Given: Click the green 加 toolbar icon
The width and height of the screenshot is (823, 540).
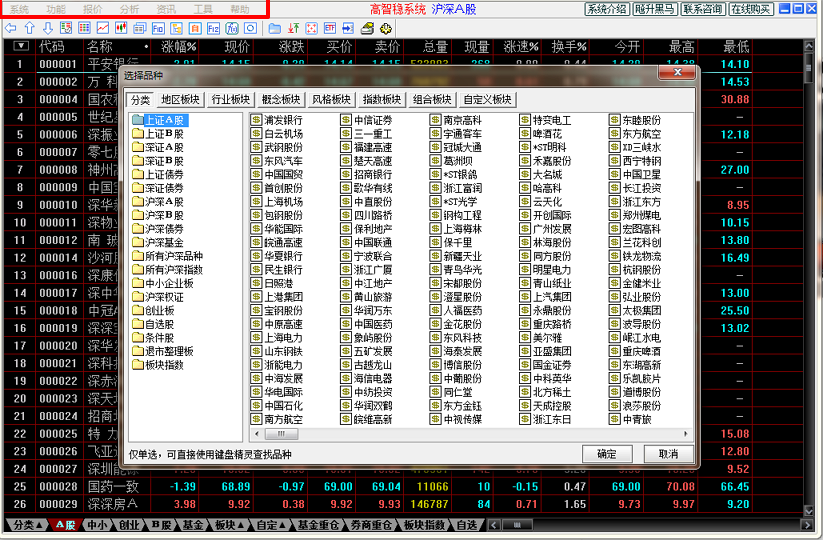Looking at the screenshot, I should (231, 28).
